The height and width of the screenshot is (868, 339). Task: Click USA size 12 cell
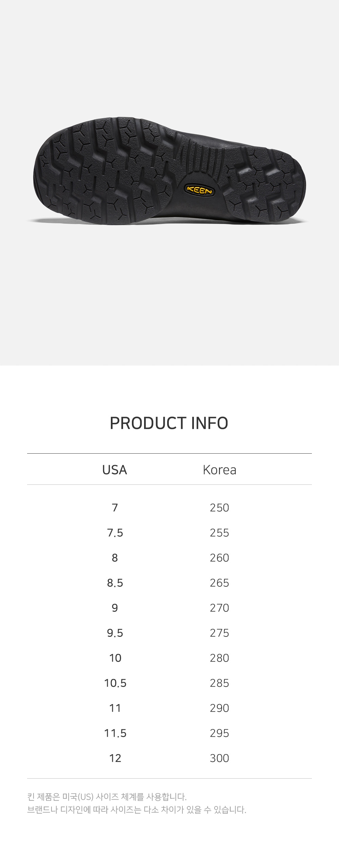click(115, 758)
